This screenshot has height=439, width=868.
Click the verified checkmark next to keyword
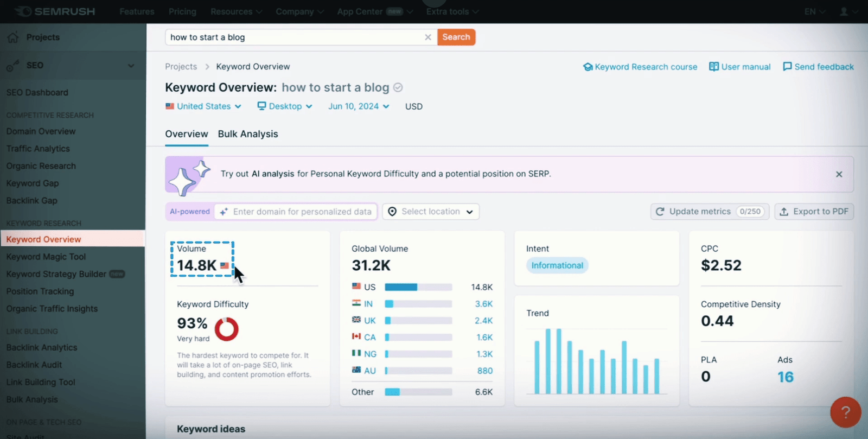(398, 87)
